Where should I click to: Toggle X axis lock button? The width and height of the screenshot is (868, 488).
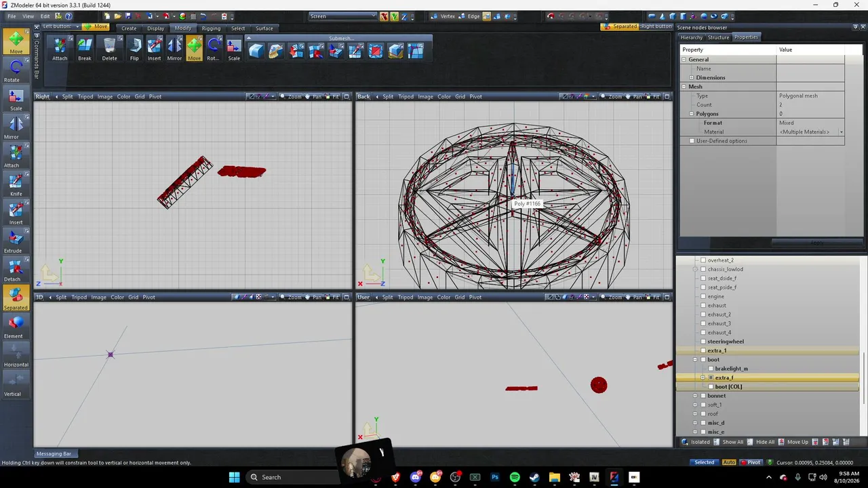[384, 16]
